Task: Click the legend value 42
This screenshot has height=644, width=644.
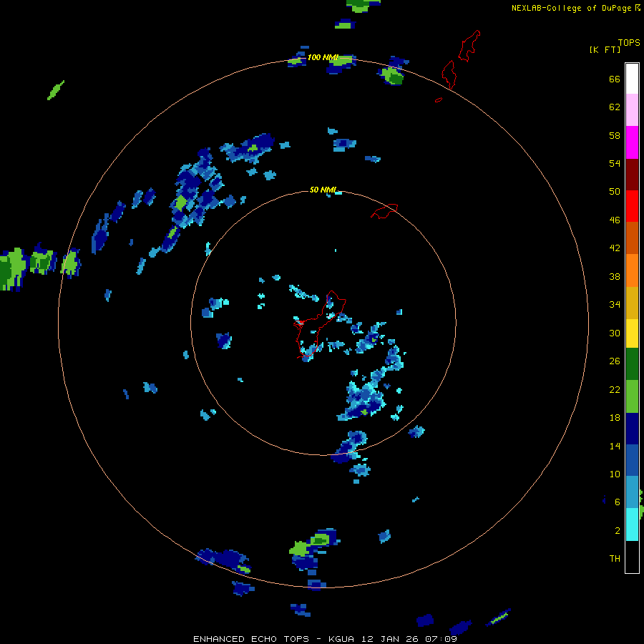Action: [615, 248]
